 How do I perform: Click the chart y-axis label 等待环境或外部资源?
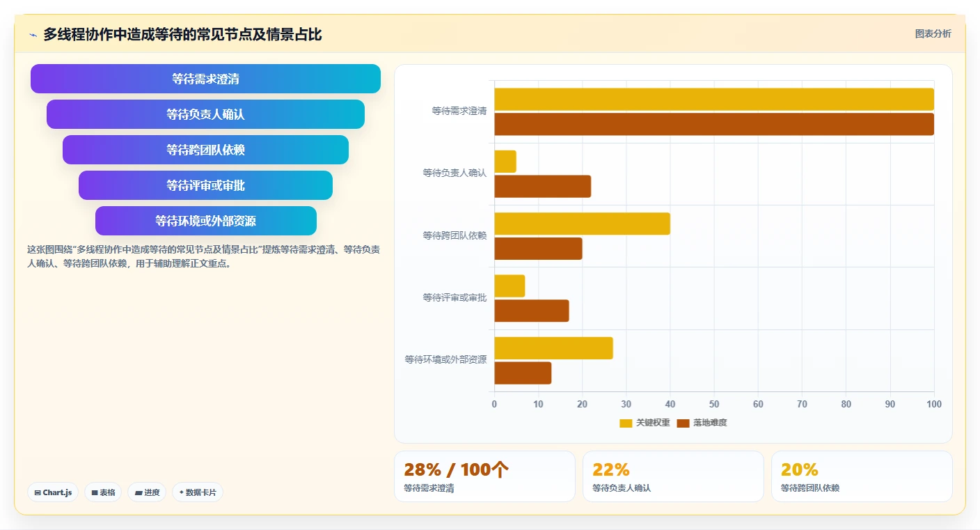point(445,359)
